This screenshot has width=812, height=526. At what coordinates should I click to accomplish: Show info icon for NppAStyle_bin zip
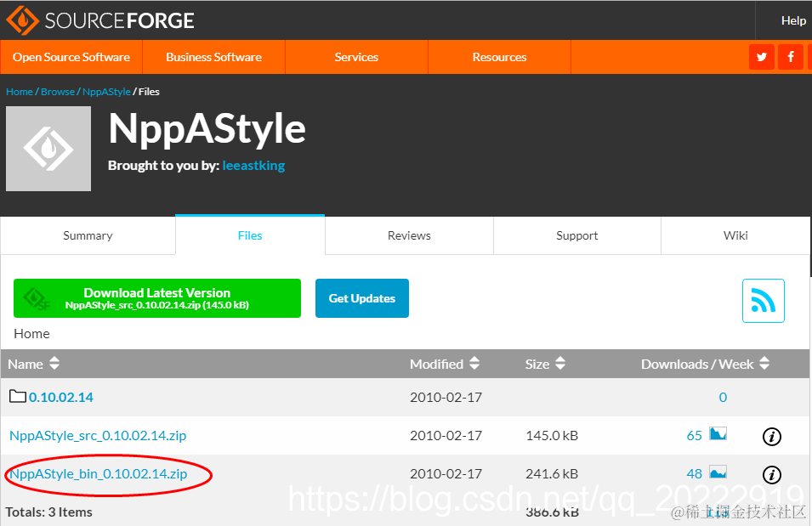pyautogui.click(x=771, y=475)
